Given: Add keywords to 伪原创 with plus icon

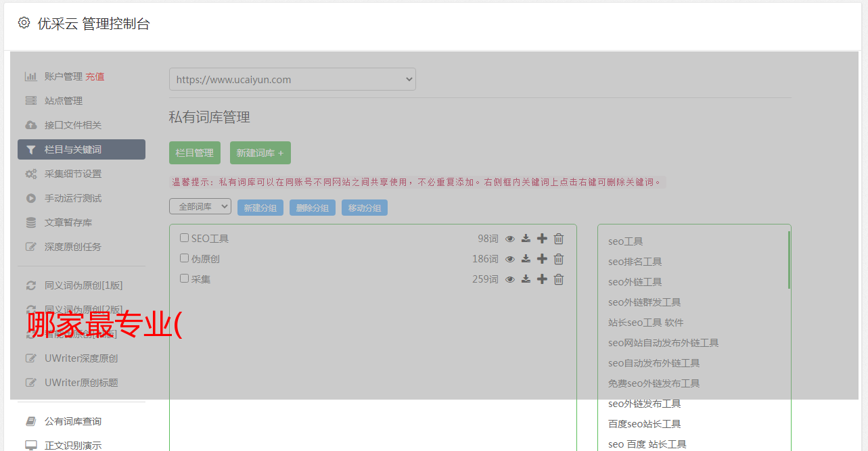Looking at the screenshot, I should [542, 259].
